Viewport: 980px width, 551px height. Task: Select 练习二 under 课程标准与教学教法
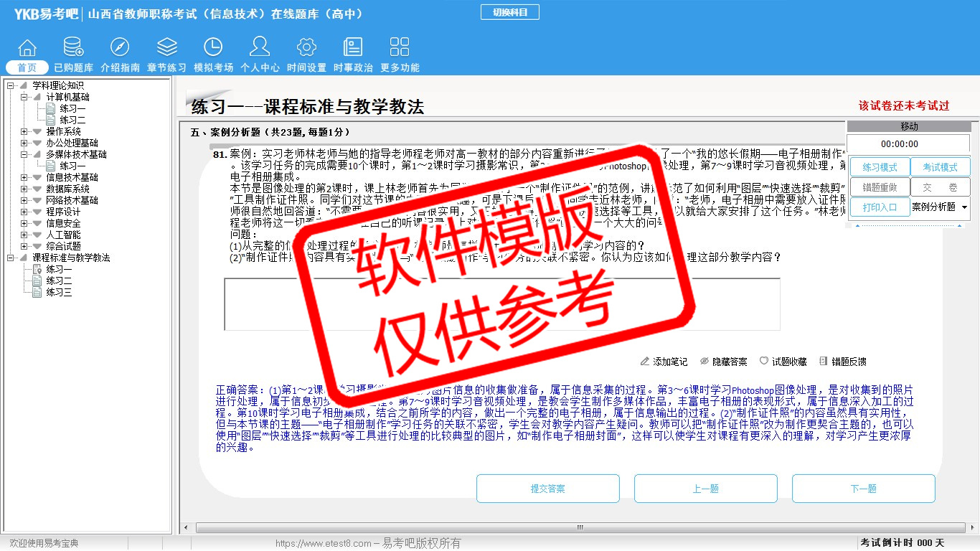point(59,281)
